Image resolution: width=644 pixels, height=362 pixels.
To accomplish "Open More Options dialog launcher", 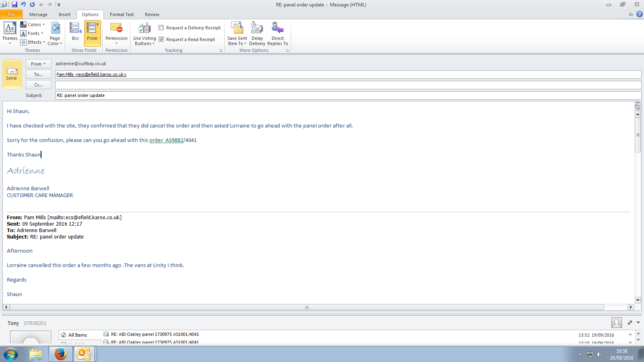I will coord(287,51).
